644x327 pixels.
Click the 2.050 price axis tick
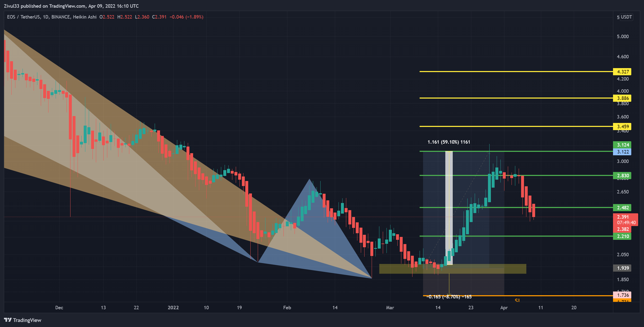623,254
